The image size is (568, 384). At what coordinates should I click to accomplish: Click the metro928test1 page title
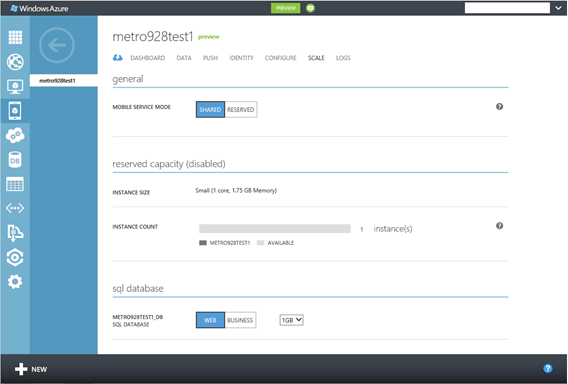click(153, 37)
